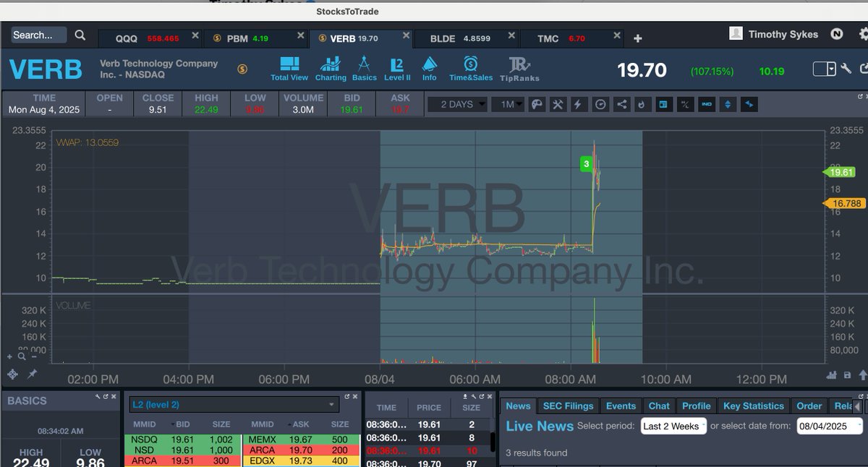Expand the Last 2 Weeks period selector

point(673,427)
